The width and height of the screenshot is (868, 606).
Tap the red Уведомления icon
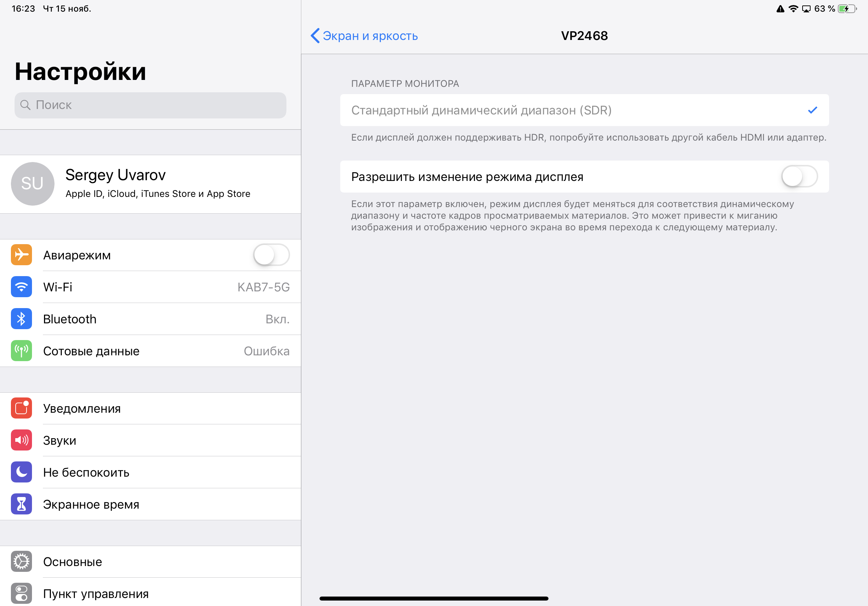pyautogui.click(x=21, y=408)
